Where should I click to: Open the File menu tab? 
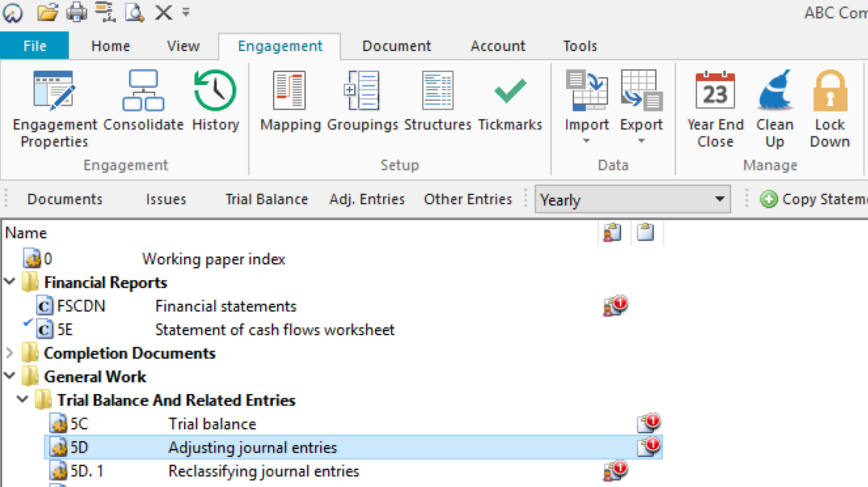coord(35,46)
